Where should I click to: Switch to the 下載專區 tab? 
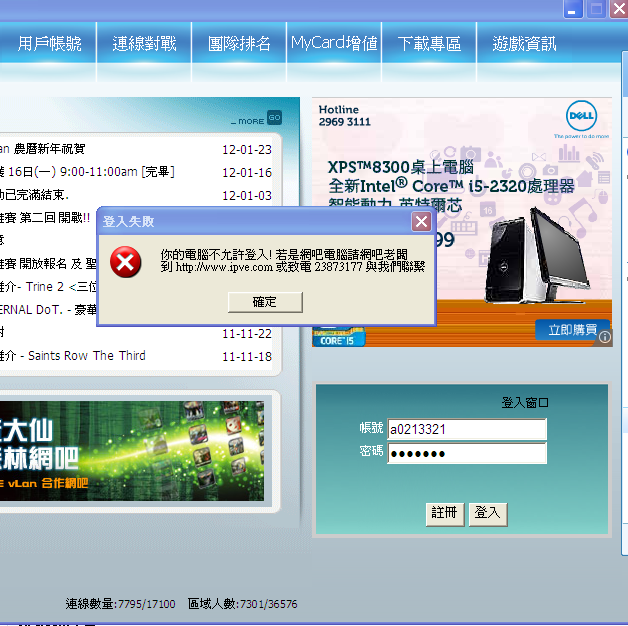pyautogui.click(x=429, y=44)
